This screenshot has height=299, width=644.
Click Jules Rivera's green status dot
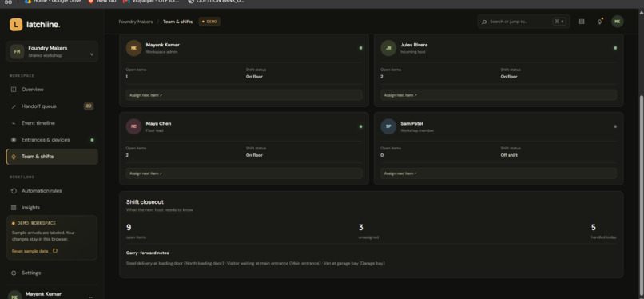click(615, 48)
